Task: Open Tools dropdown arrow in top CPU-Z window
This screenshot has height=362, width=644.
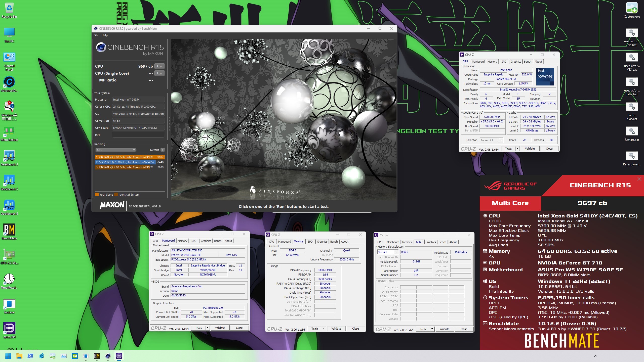Action: tap(517, 149)
